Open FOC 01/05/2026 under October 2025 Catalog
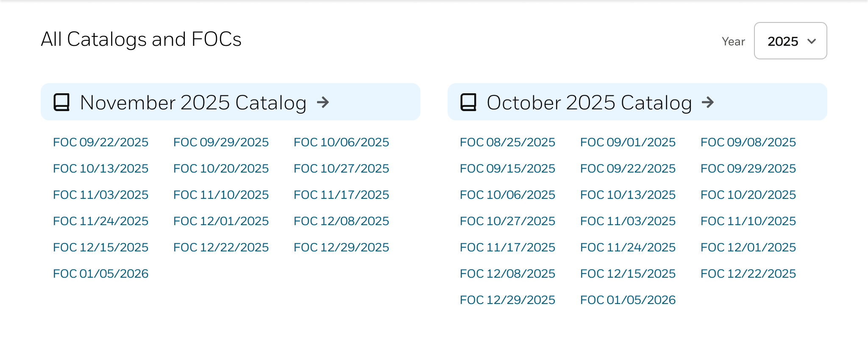The width and height of the screenshot is (868, 340). (628, 300)
